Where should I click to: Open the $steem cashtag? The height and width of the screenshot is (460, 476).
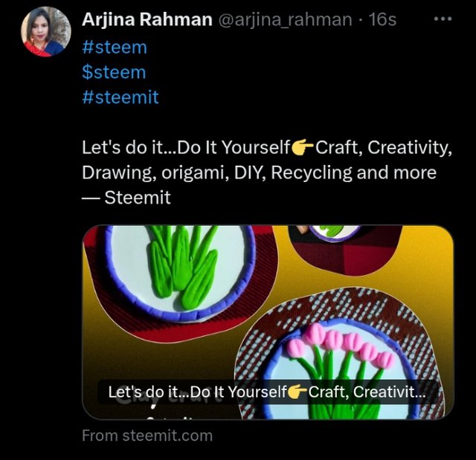tap(114, 72)
